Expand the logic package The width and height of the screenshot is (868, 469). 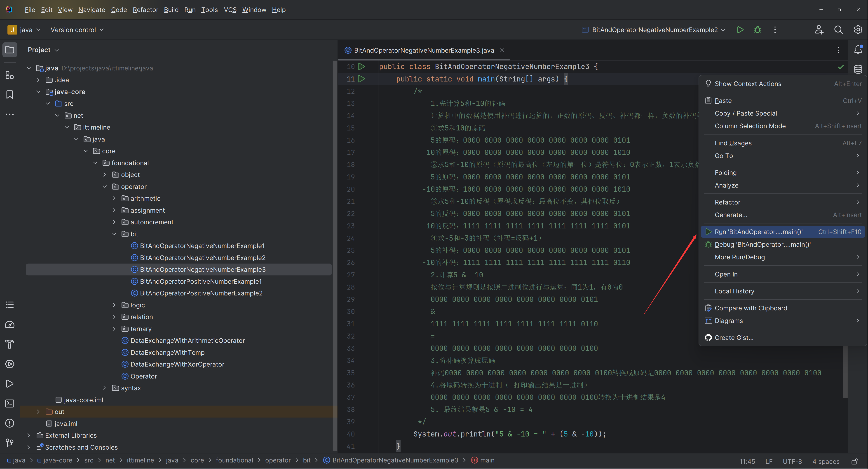coord(114,305)
